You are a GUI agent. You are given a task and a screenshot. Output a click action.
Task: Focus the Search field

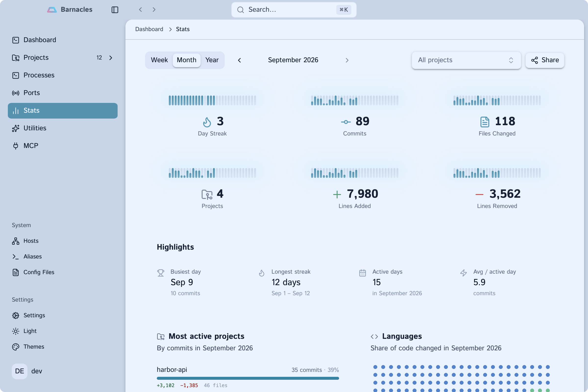294,10
